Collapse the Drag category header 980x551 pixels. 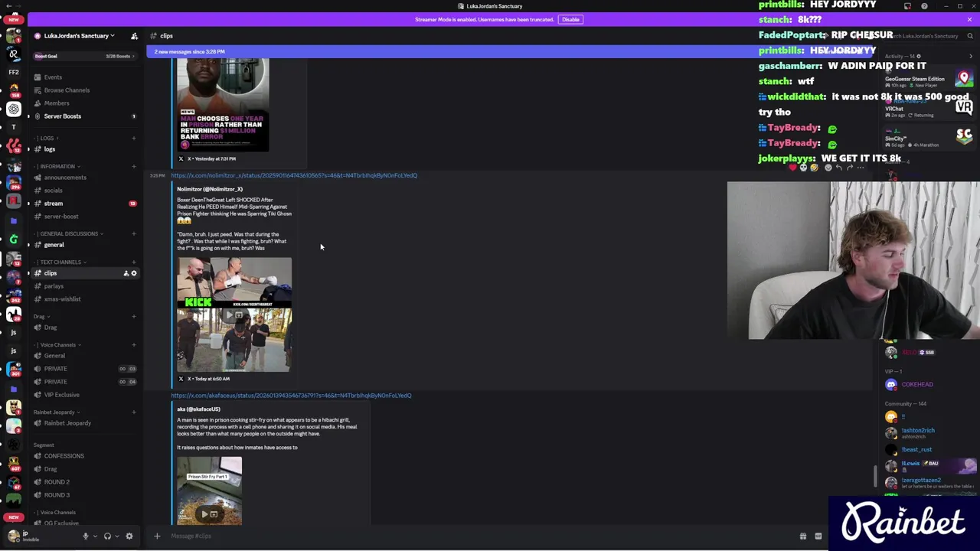point(41,316)
